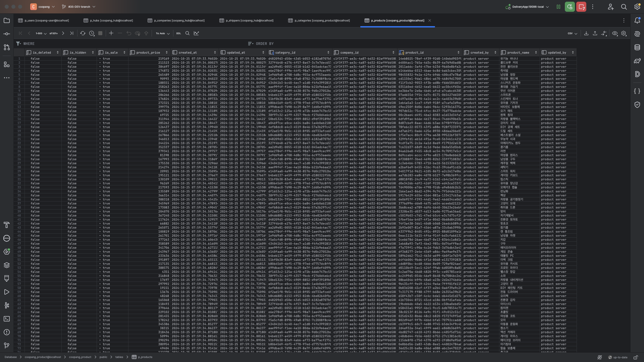Viewport: 644px width, 362px height.
Task: Open the Git tool window
Action: coord(7,346)
